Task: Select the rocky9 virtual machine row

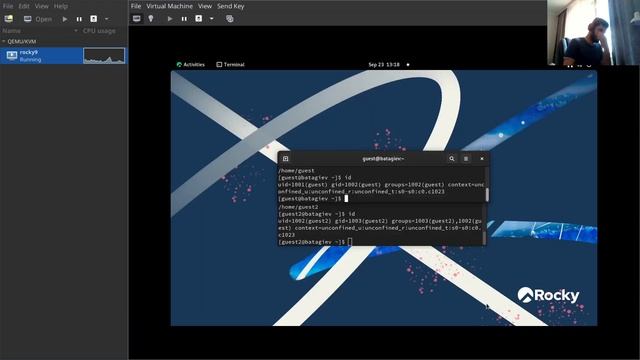Action: point(63,56)
